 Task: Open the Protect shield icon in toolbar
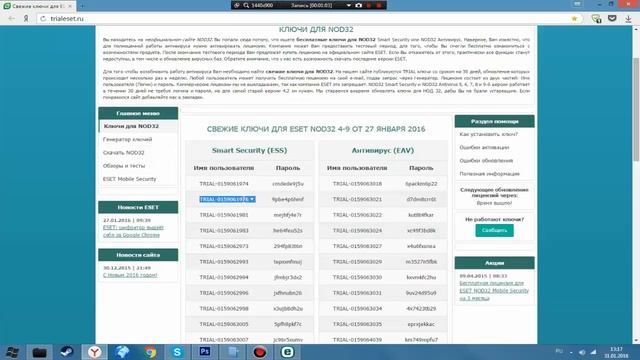pyautogui.click(x=596, y=18)
